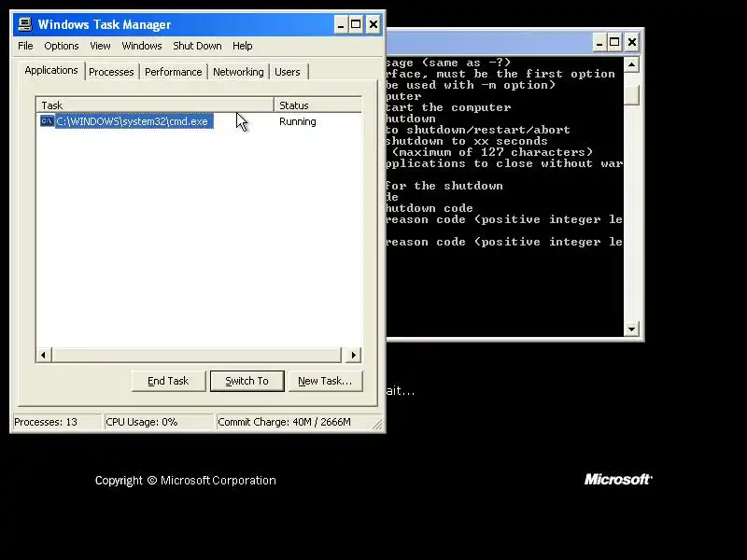Close the command prompt window
This screenshot has width=747, height=560.
(x=632, y=42)
